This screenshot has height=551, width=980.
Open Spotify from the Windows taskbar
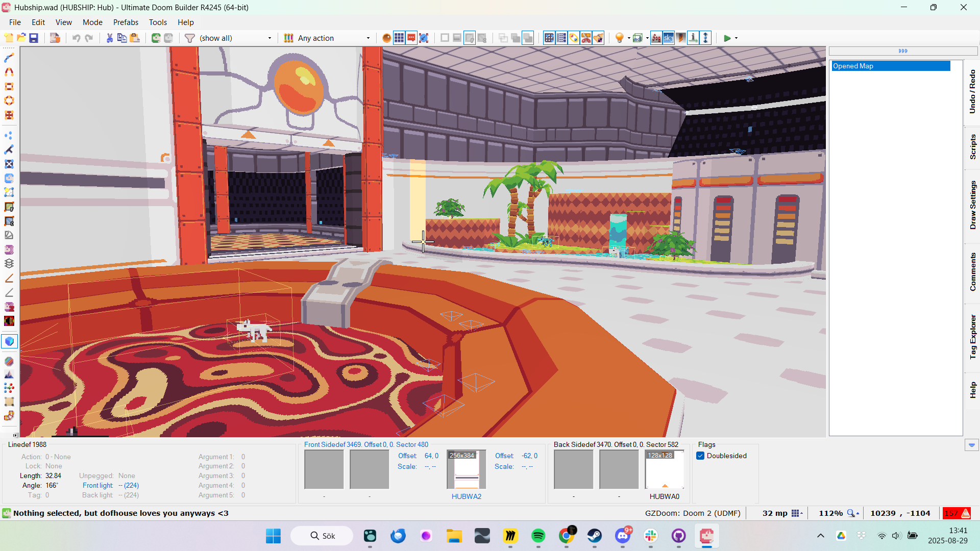pos(538,536)
